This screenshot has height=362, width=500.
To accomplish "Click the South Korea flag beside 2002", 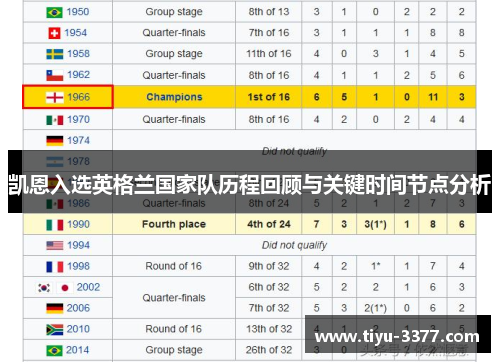I will click(x=44, y=288).
